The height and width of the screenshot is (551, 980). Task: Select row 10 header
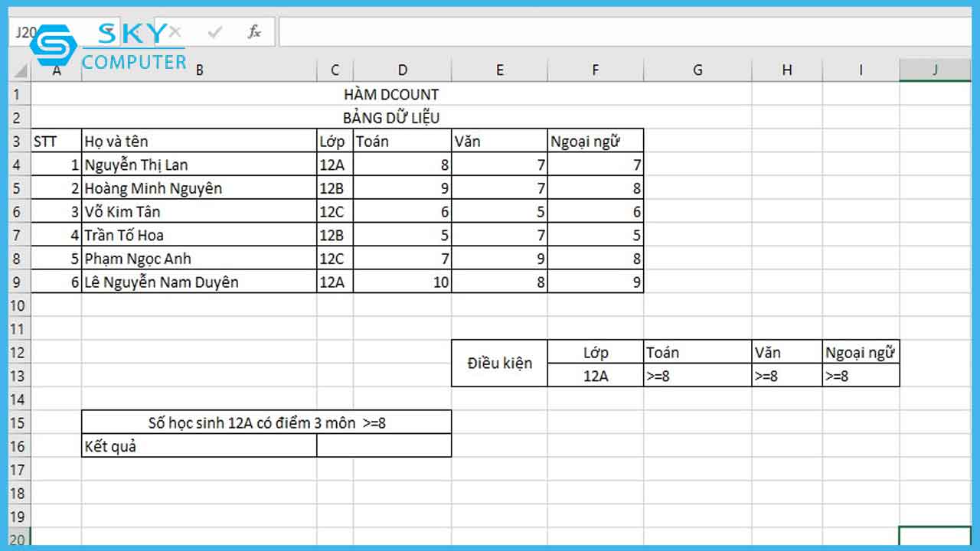[x=20, y=305]
